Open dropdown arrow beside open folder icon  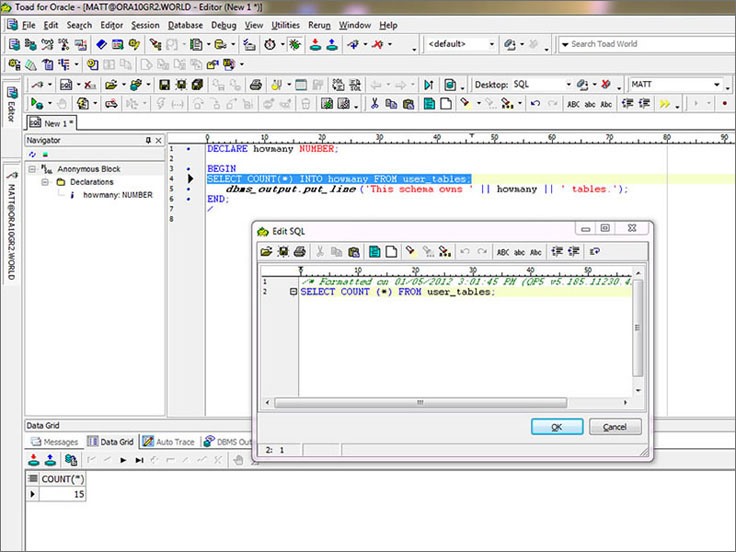tap(123, 85)
